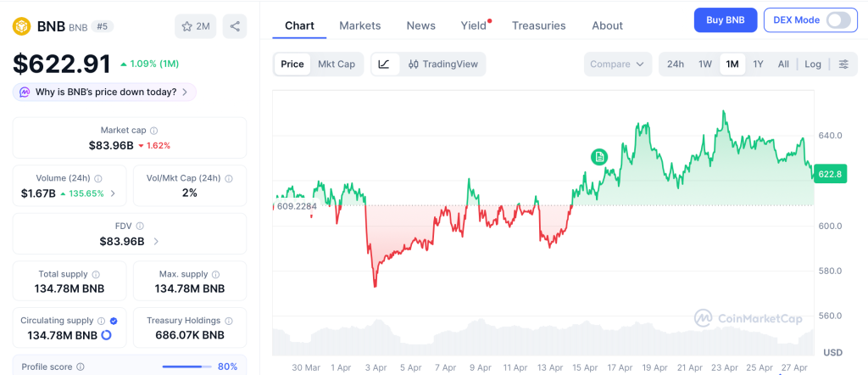The image size is (868, 375).
Task: Expand the Volume (24h) details chevron
Action: tap(113, 193)
